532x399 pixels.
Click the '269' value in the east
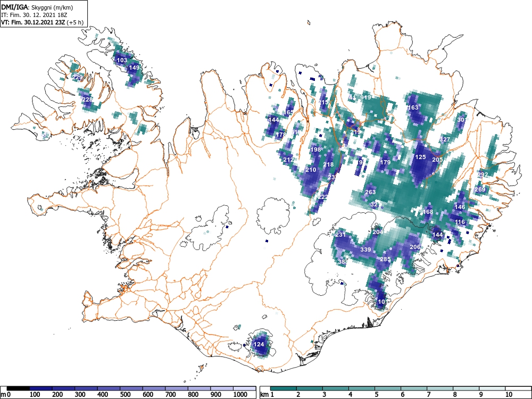coord(480,189)
